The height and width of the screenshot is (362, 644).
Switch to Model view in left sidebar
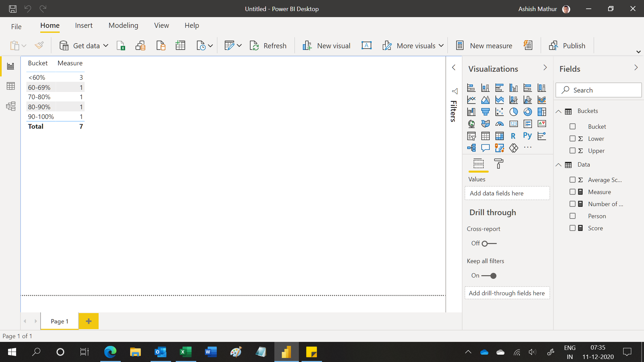[x=11, y=106]
